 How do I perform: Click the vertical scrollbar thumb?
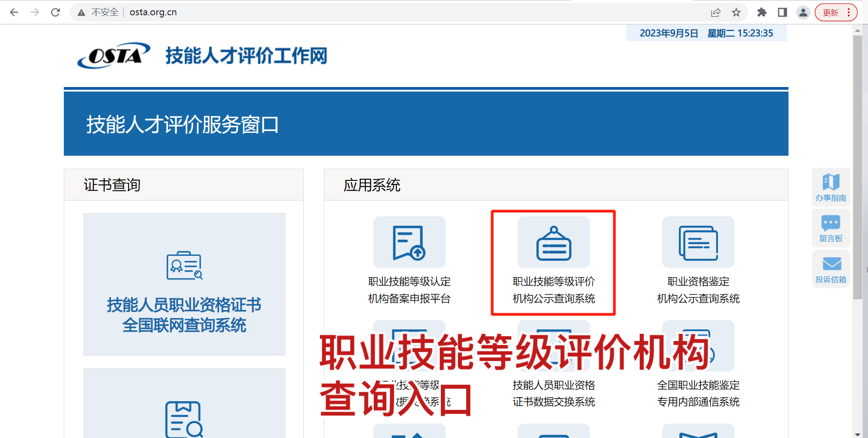pyautogui.click(x=858, y=167)
